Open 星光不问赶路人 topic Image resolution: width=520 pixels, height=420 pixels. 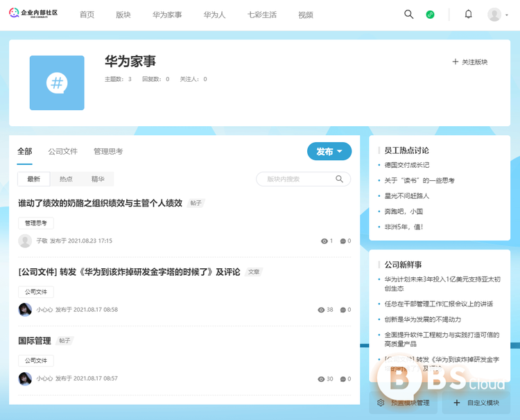[x=406, y=196]
